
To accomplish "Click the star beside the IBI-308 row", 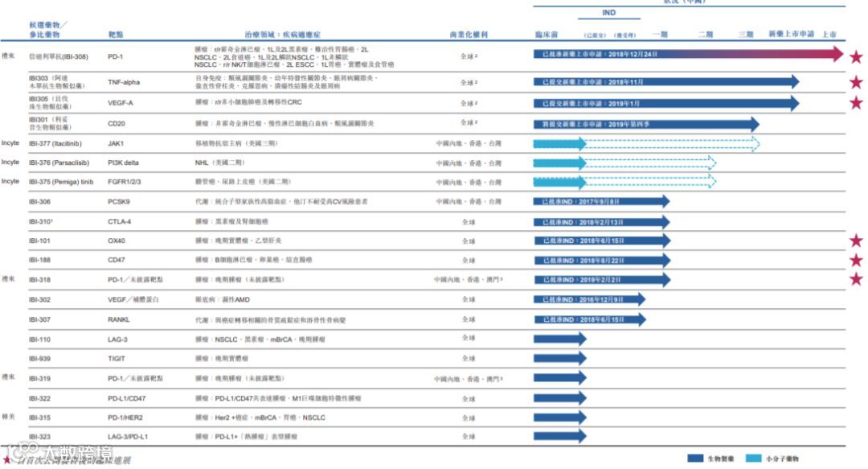I will pyautogui.click(x=856, y=56).
